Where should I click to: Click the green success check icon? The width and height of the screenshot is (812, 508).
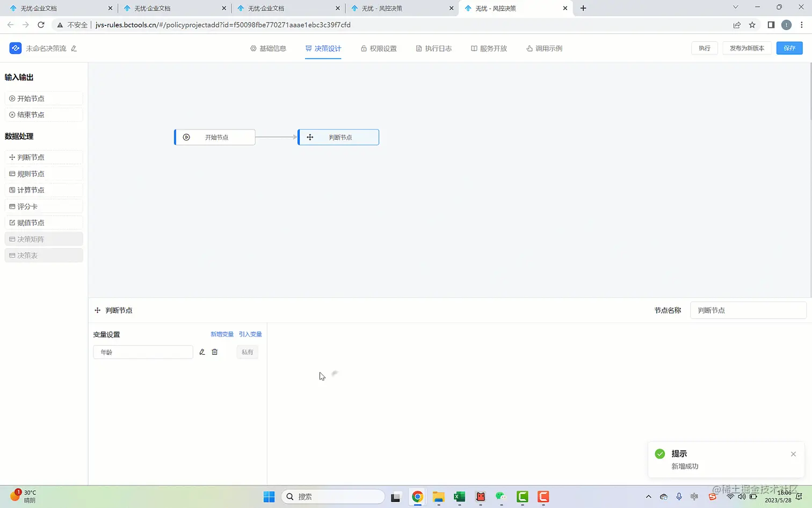click(x=660, y=454)
